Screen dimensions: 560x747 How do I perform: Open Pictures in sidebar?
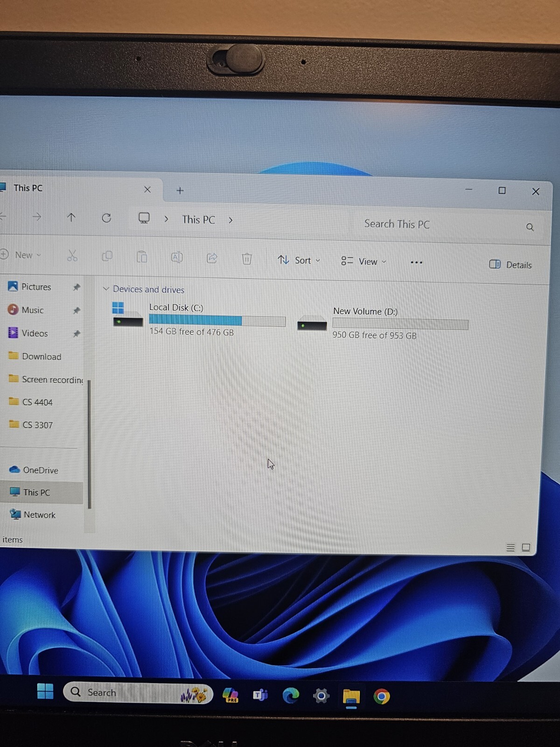coord(36,287)
